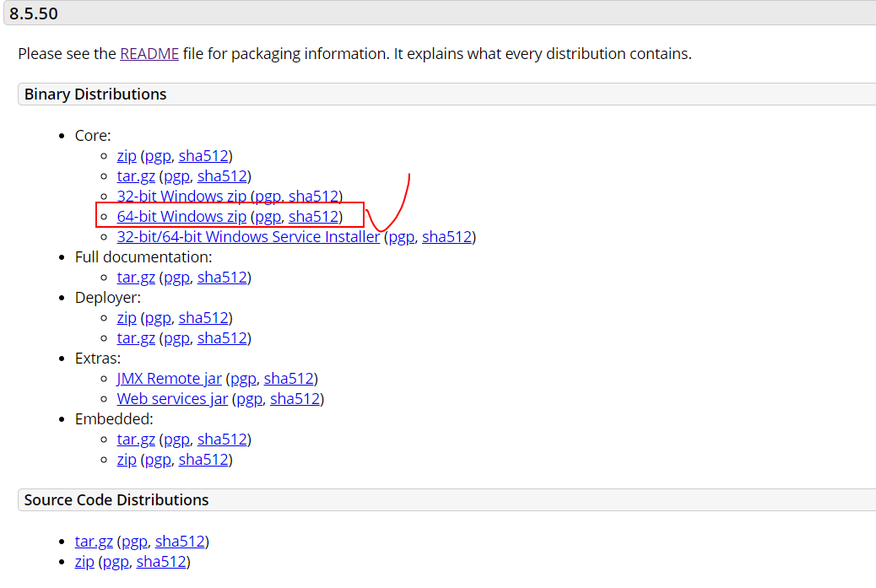Open sha512 for Web services jar
Image resolution: width=876 pixels, height=588 pixels.
tap(295, 399)
